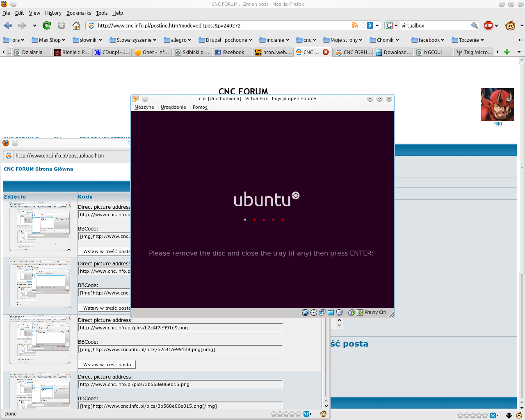Reload the page with green refresh icon

tap(47, 25)
